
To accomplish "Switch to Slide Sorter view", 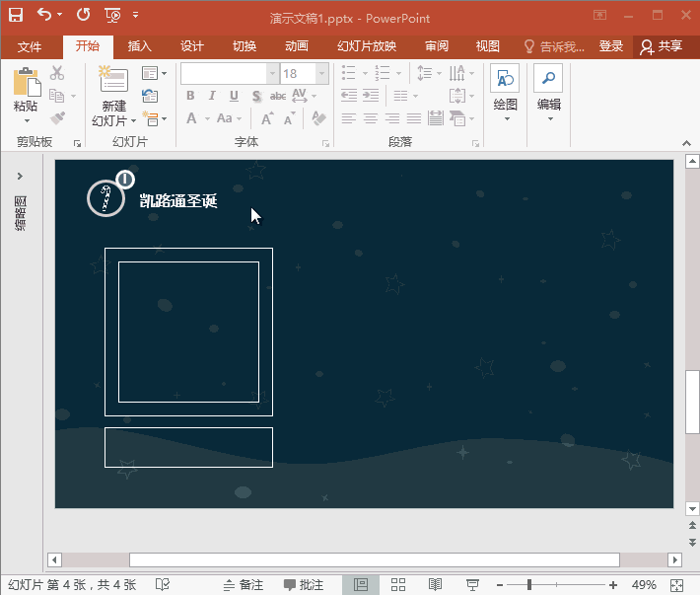I will (398, 585).
